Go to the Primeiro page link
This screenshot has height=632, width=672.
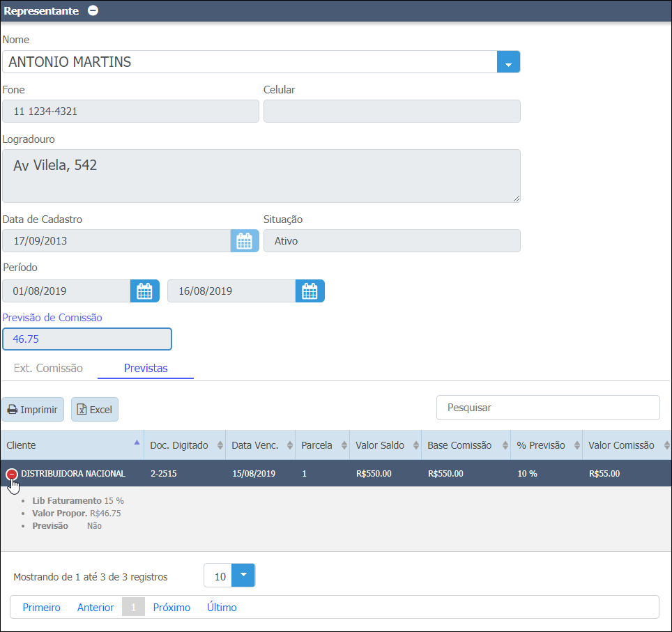point(41,607)
